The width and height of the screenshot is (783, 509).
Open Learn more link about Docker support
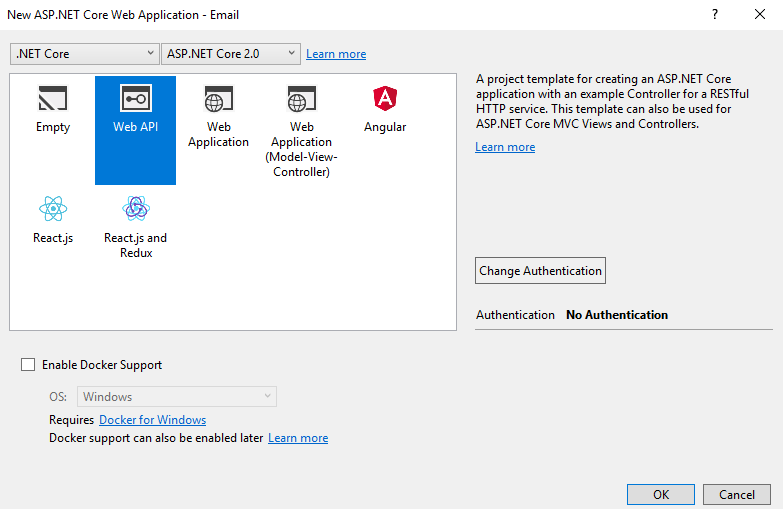pos(298,438)
